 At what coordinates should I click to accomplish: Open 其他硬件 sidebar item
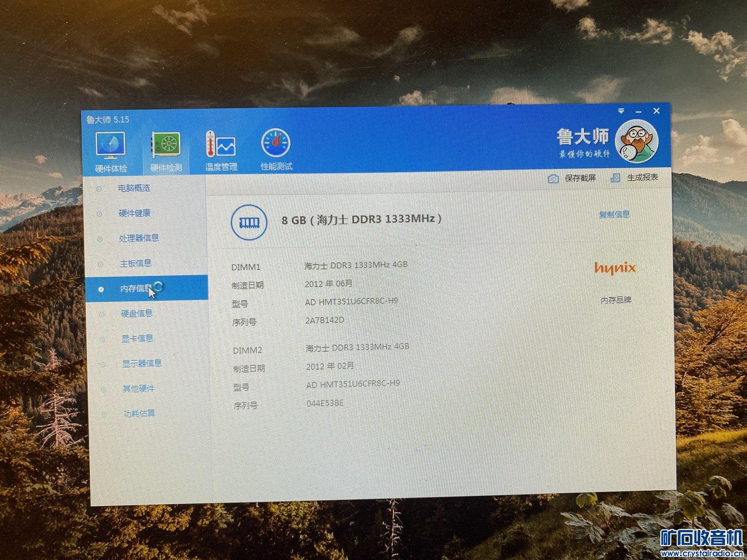click(139, 388)
